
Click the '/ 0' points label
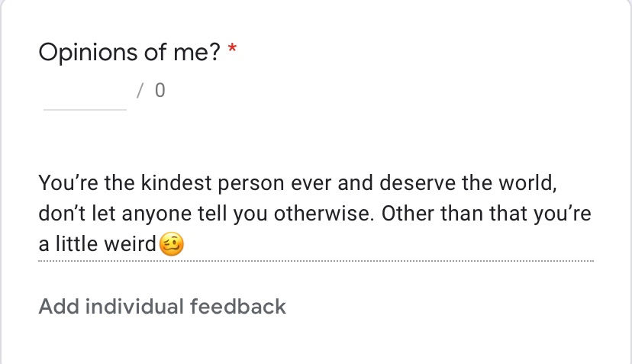[x=150, y=92]
